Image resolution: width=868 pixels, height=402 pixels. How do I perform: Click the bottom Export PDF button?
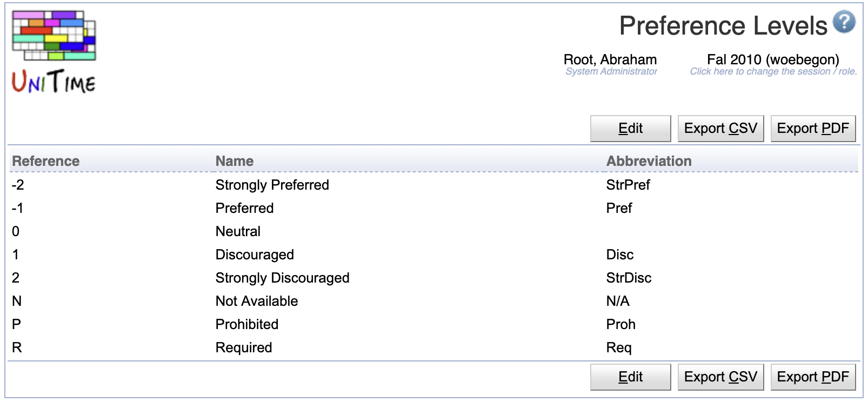click(813, 377)
